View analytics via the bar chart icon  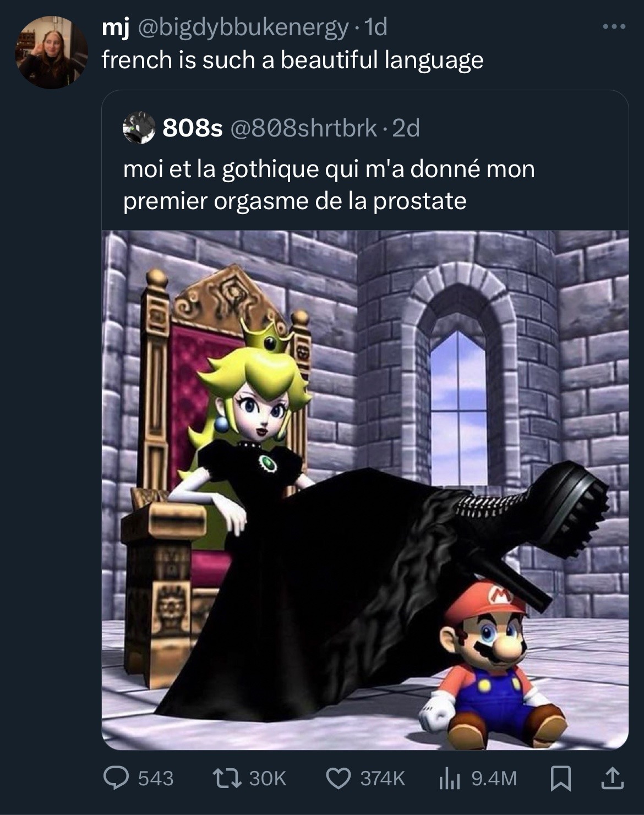[x=449, y=778]
